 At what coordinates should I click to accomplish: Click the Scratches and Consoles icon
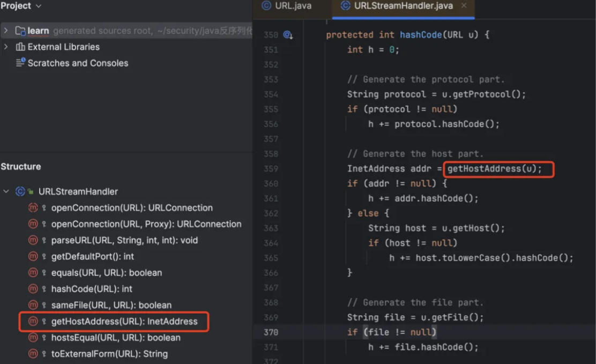click(20, 62)
